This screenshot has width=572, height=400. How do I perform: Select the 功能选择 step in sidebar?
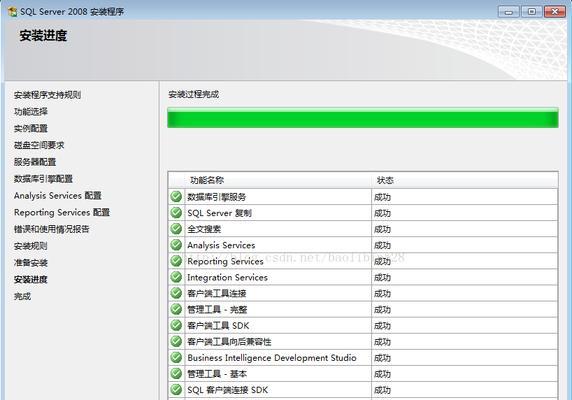click(x=31, y=112)
